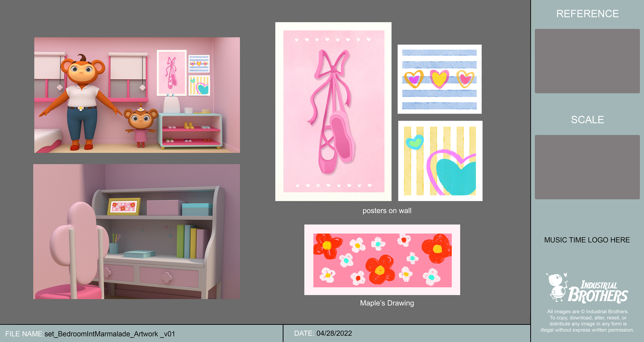Viewport: 644px width, 342px height.
Task: Click the FILE NAME label
Action: pos(24,334)
